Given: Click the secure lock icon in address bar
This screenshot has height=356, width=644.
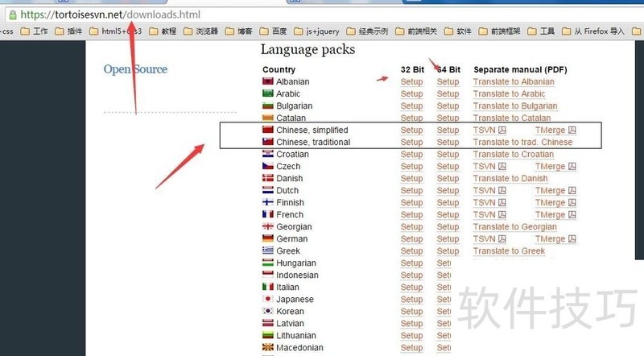Looking at the screenshot, I should coord(13,14).
